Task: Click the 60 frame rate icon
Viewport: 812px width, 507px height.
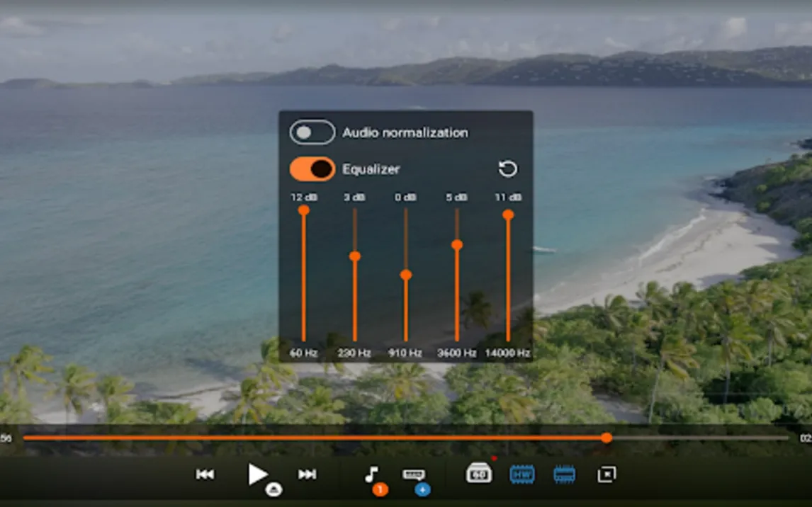Action: coord(479,474)
